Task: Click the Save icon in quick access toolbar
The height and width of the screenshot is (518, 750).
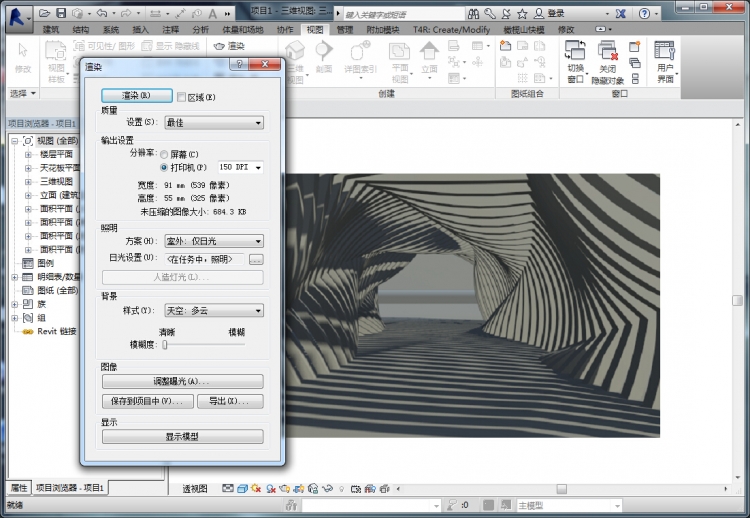Action: [62, 13]
